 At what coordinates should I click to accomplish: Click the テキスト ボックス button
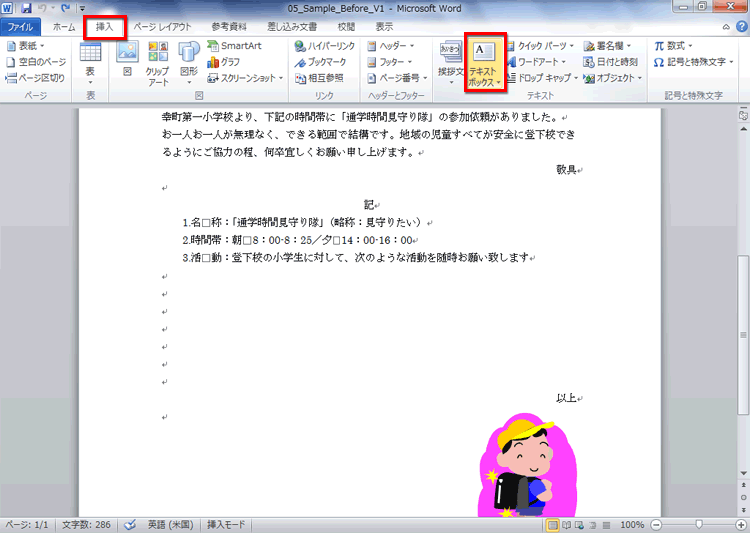[485, 64]
